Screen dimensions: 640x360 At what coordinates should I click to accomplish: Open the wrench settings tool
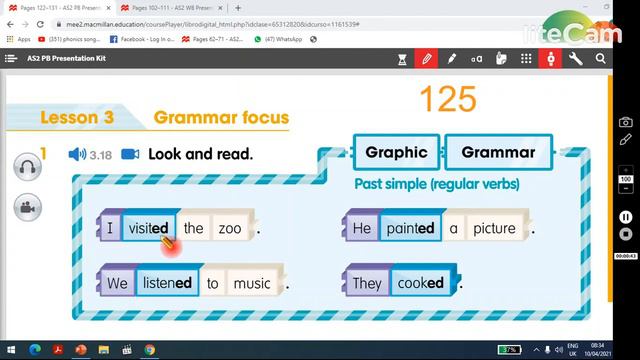click(576, 59)
